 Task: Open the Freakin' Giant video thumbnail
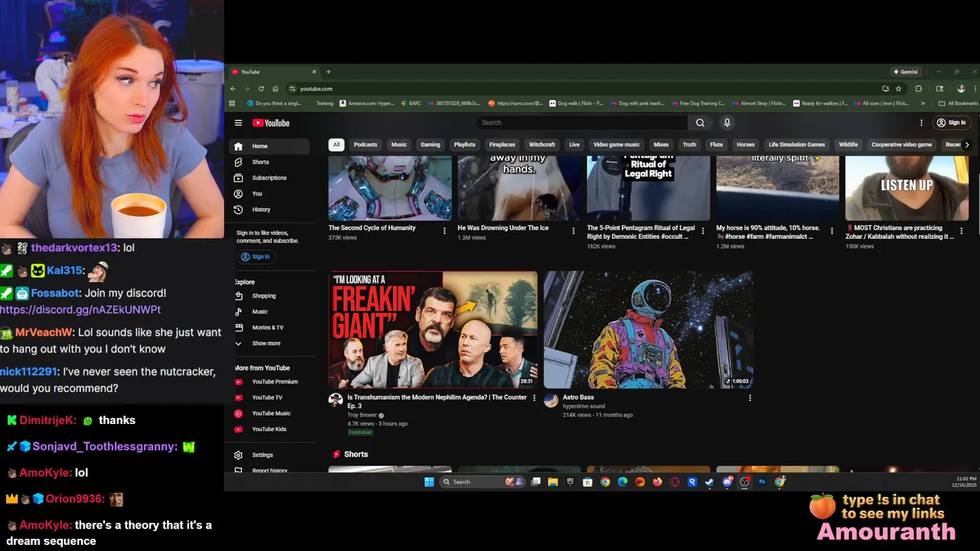[433, 330]
